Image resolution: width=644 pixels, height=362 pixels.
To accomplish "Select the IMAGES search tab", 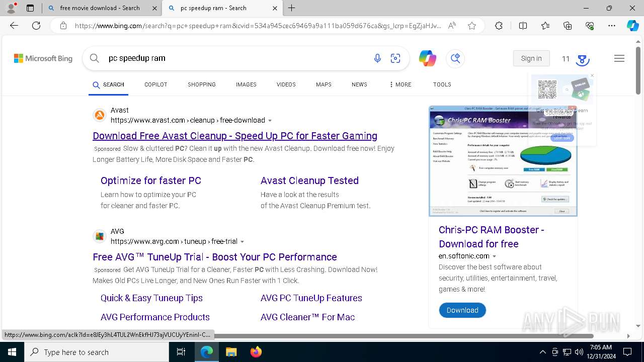I will point(246,84).
